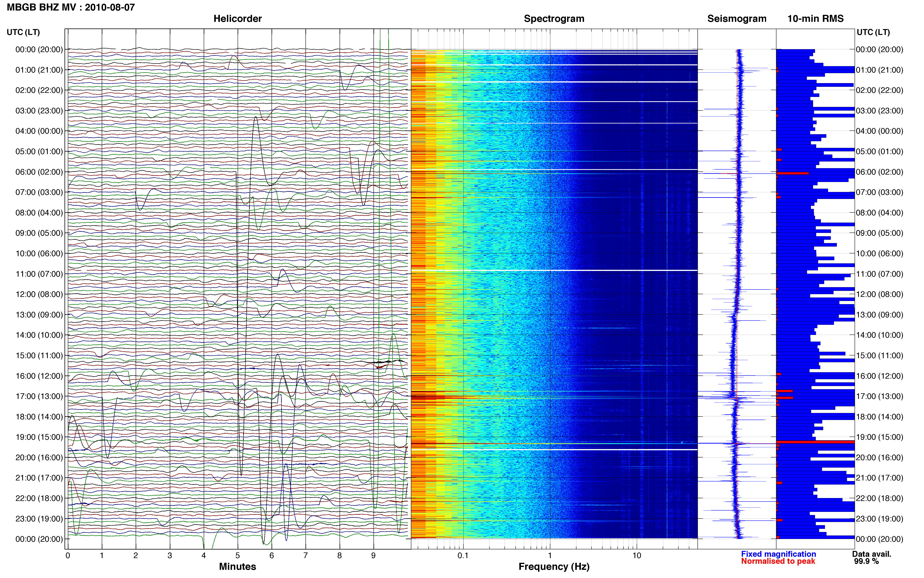The width and height of the screenshot is (924, 578).
Task: Click right time label '05:00 (01:00)'
Action: tap(879, 151)
